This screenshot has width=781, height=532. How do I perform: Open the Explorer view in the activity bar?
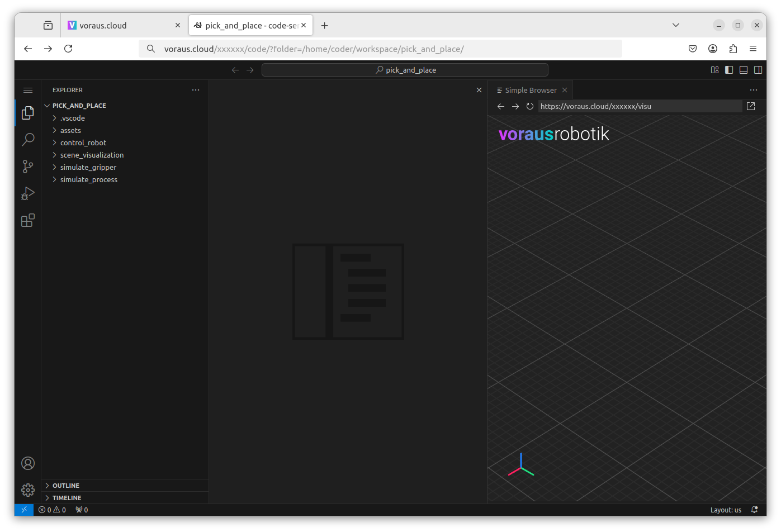(28, 113)
